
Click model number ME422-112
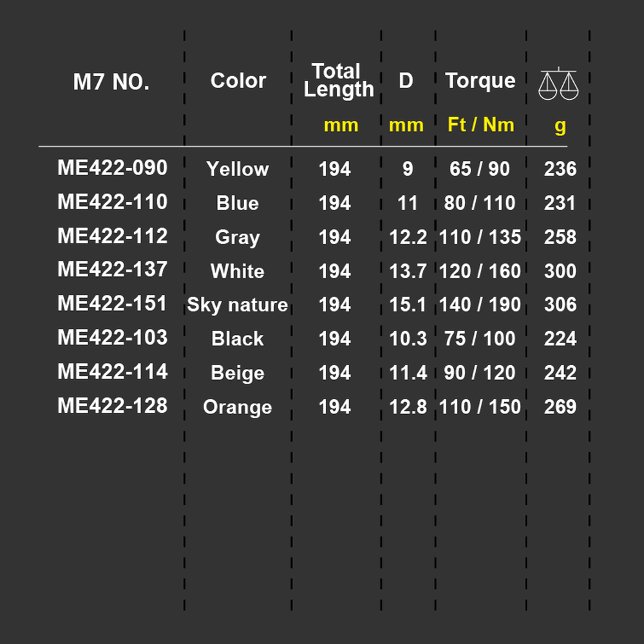tap(113, 236)
